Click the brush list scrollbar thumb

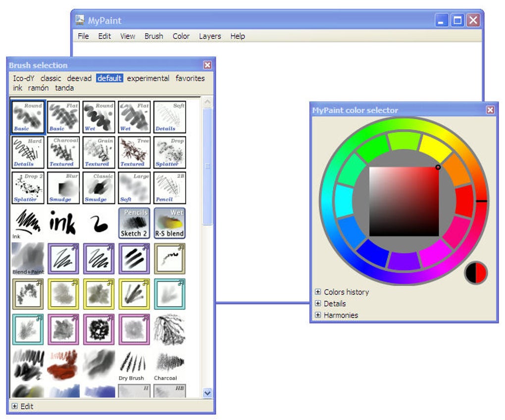[x=207, y=166]
